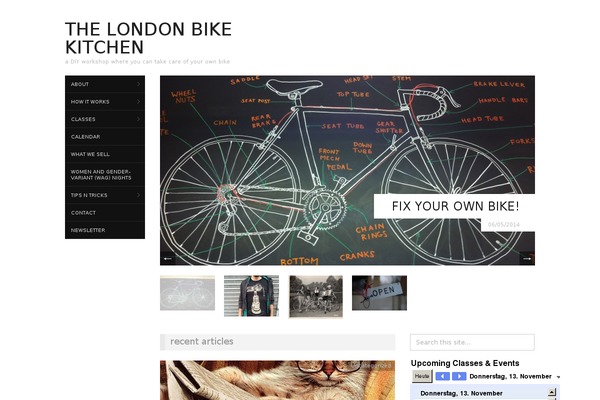Viewport: 600px width, 400px height.
Task: Click the Heute calendar button
Action: coord(422,376)
